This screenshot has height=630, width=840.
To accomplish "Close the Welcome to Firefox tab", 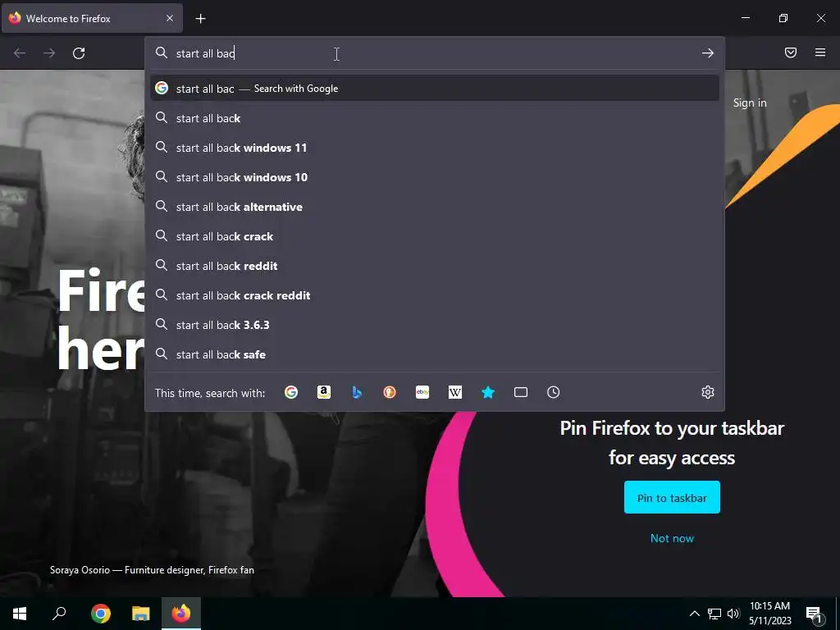I will pyautogui.click(x=170, y=18).
